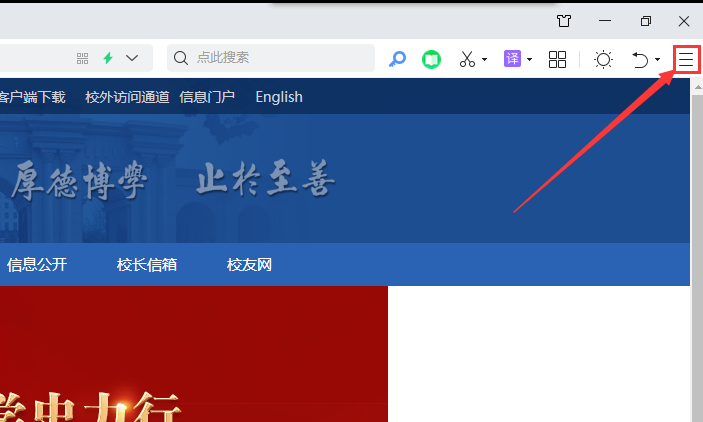Open the 校长信箱 navigation item

(x=147, y=265)
